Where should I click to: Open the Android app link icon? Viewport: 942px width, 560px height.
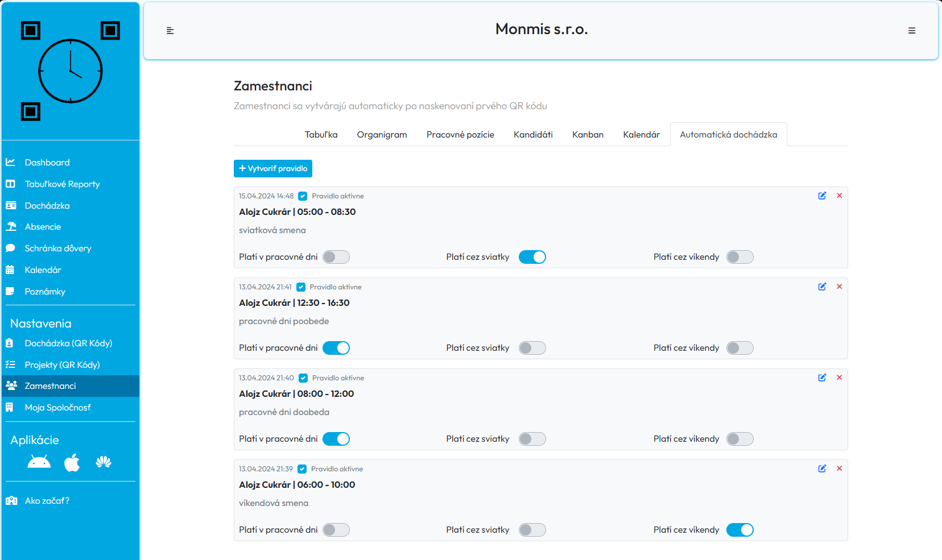point(39,463)
